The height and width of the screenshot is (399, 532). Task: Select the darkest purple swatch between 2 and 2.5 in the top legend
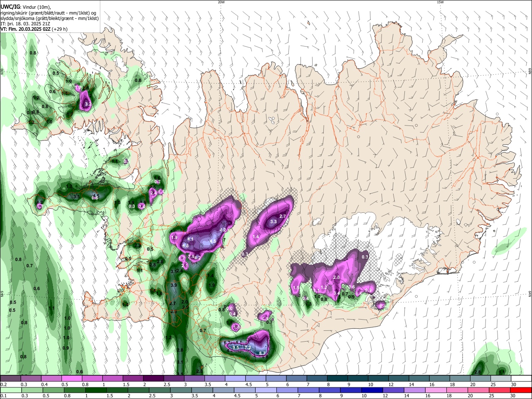153,379
